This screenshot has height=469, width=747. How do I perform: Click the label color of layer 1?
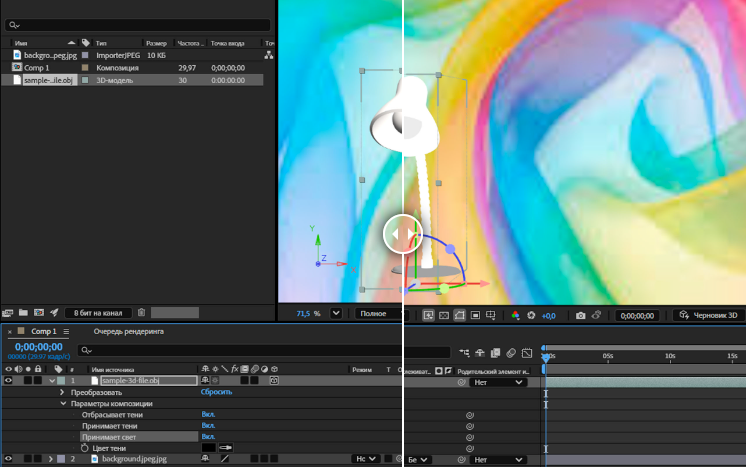point(61,381)
